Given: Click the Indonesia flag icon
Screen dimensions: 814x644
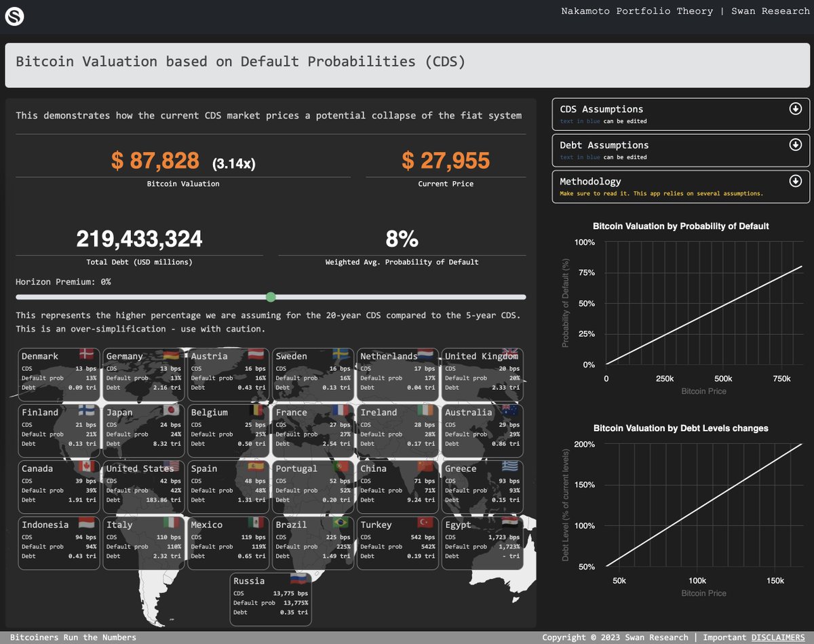Looking at the screenshot, I should tap(87, 523).
